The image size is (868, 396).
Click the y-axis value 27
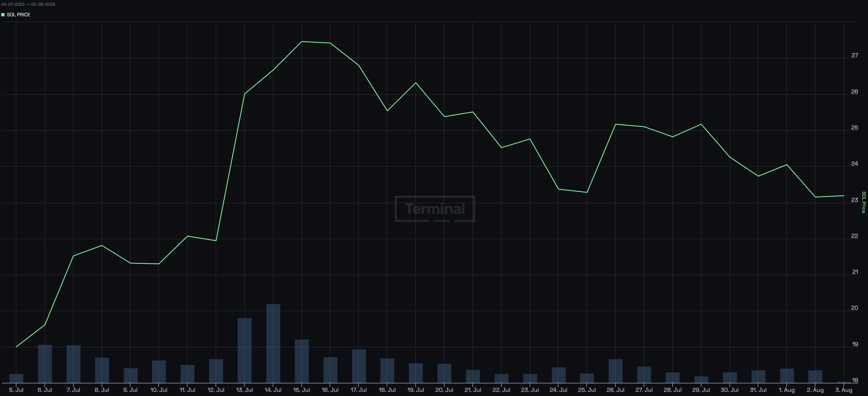pos(855,55)
